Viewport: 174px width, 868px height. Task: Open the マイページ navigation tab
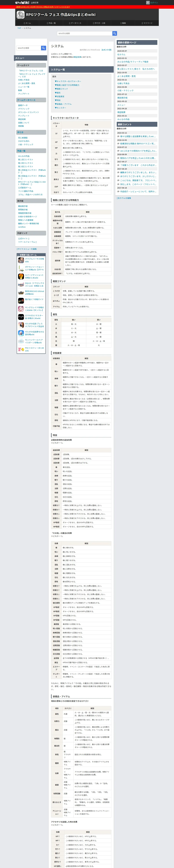147,23
